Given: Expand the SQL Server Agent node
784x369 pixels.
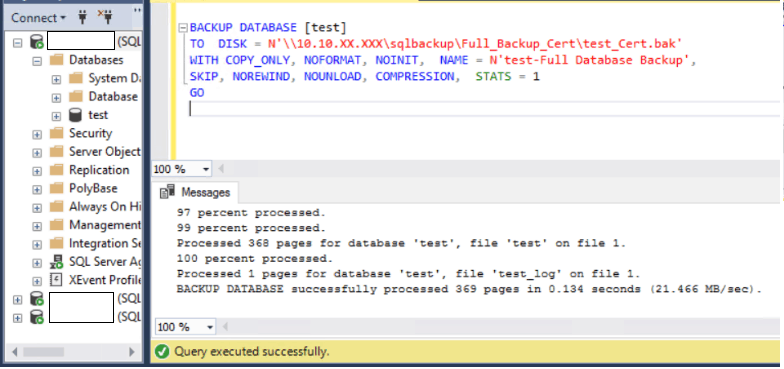Looking at the screenshot, I should (x=37, y=263).
